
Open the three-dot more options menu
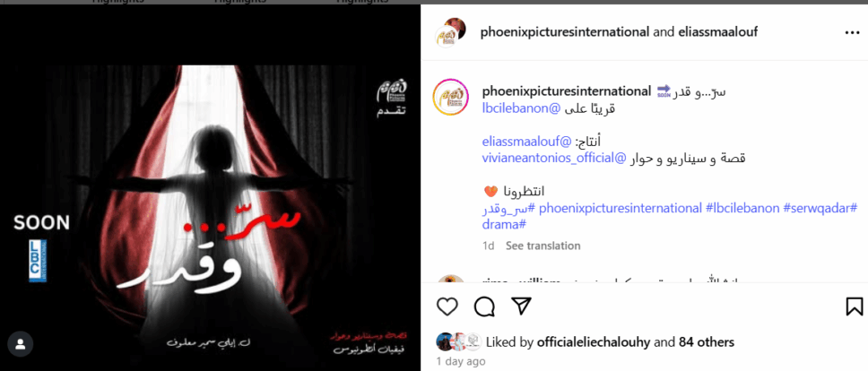point(853,32)
